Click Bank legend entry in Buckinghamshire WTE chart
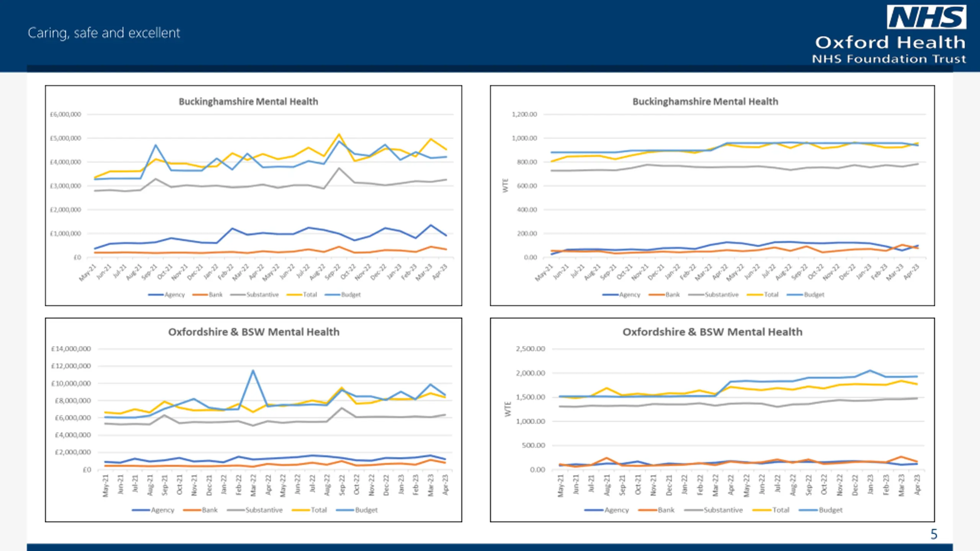 click(664, 294)
